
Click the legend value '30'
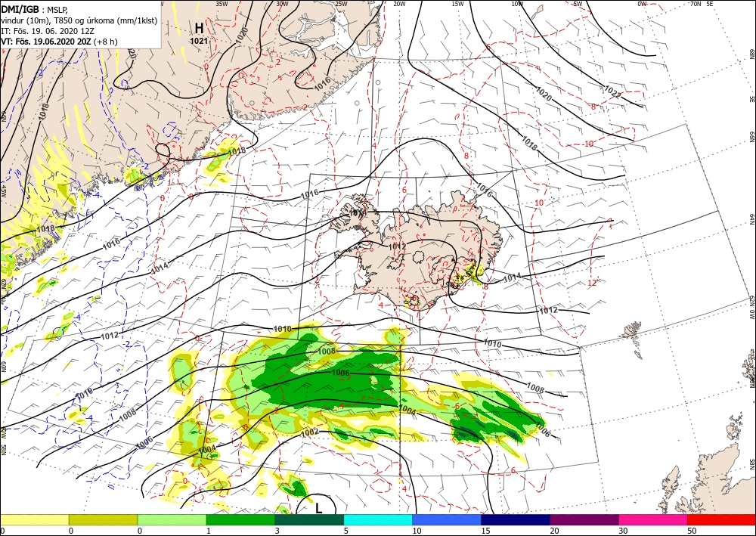622,531
